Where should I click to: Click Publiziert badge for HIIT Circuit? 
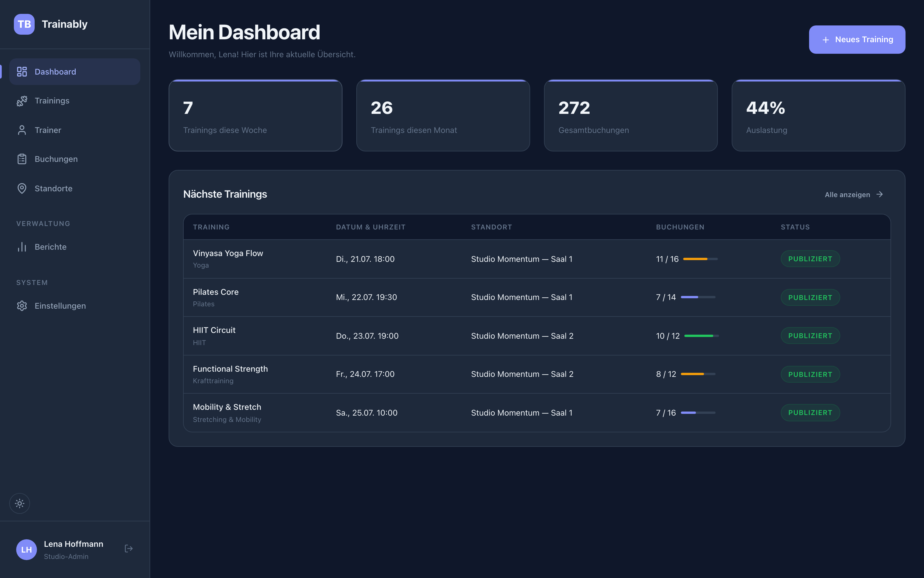810,336
